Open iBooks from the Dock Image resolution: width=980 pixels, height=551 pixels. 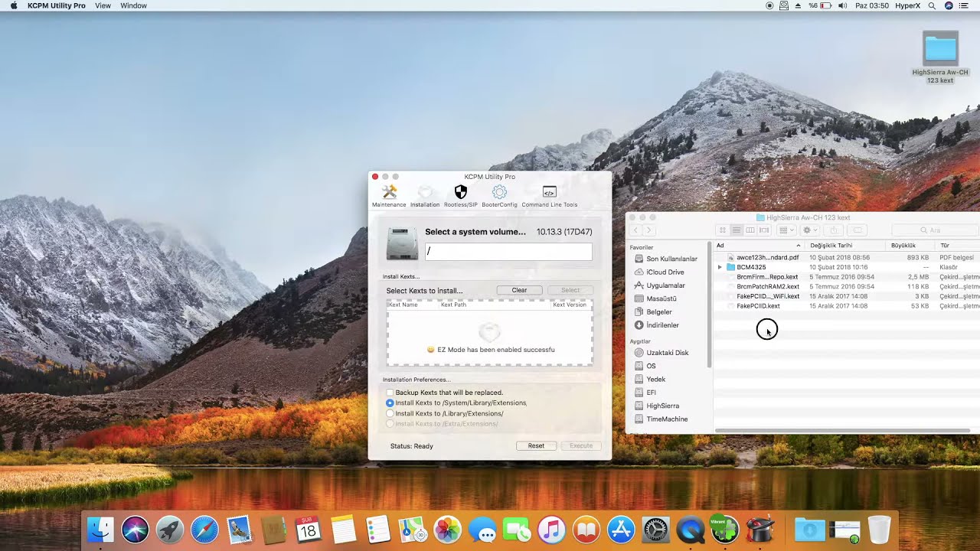click(586, 530)
